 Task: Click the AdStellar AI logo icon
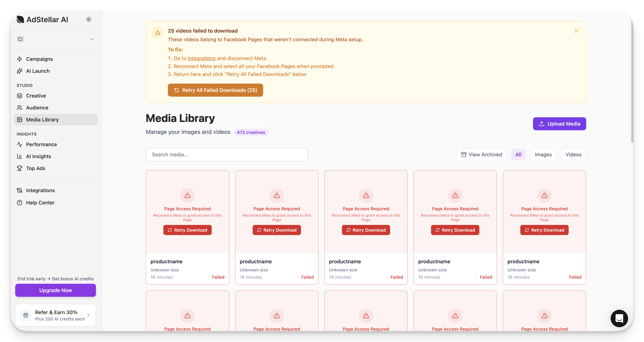pyautogui.click(x=20, y=19)
